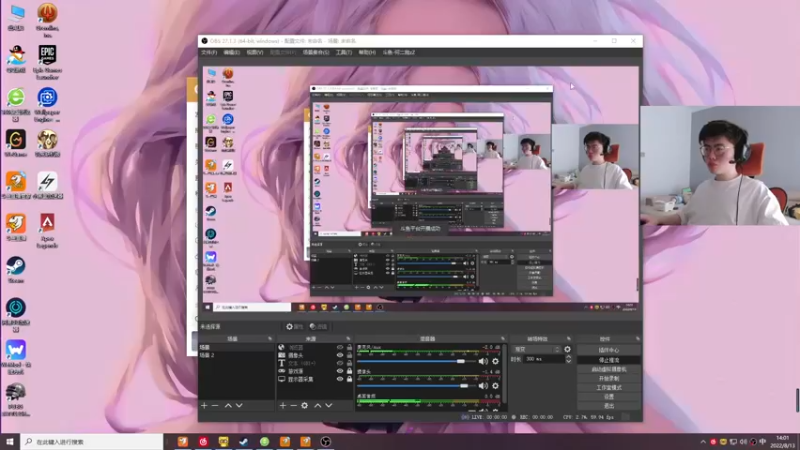The height and width of the screenshot is (450, 800).
Task: Click the OBS Studio taskbar icon
Action: click(x=326, y=441)
